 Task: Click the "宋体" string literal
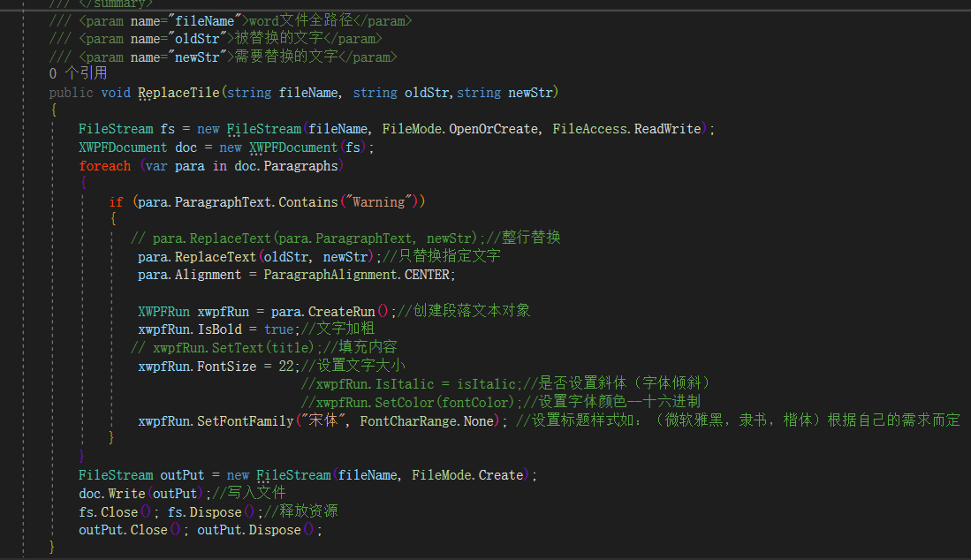(323, 420)
